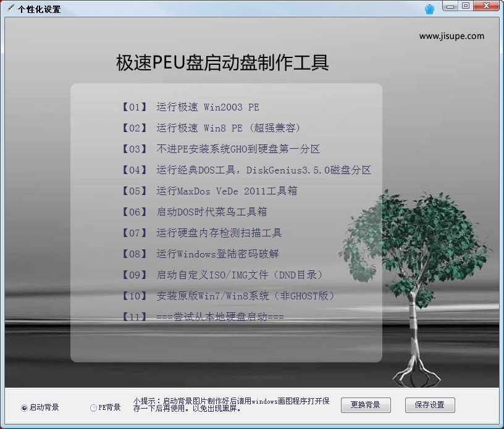Click the 个性化设置 window title

pyautogui.click(x=39, y=9)
